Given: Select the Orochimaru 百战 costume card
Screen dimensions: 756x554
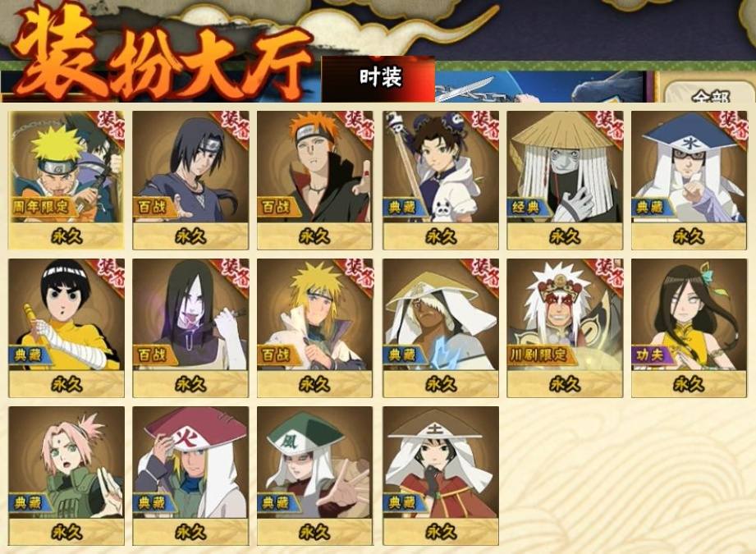Looking at the screenshot, I should click(x=191, y=328).
